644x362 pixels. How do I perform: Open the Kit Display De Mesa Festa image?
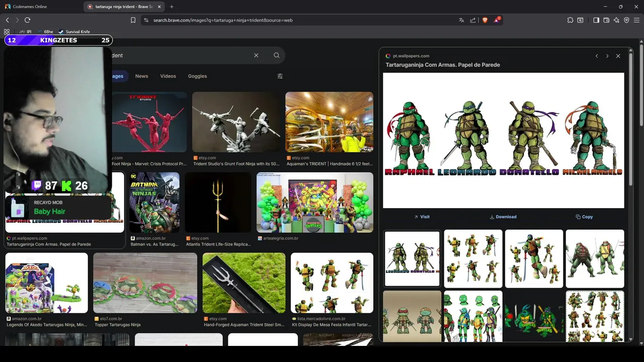[332, 283]
